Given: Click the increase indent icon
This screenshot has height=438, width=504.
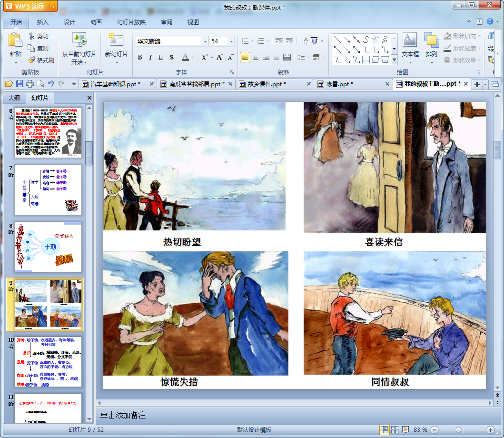Looking at the screenshot, I should (x=290, y=41).
